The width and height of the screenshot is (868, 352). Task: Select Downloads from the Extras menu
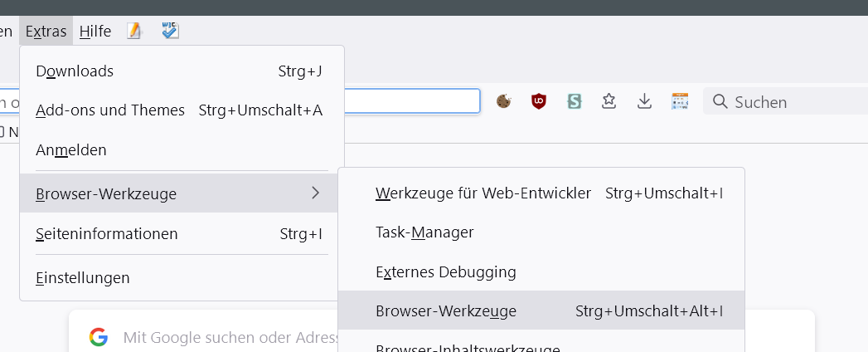tap(75, 71)
